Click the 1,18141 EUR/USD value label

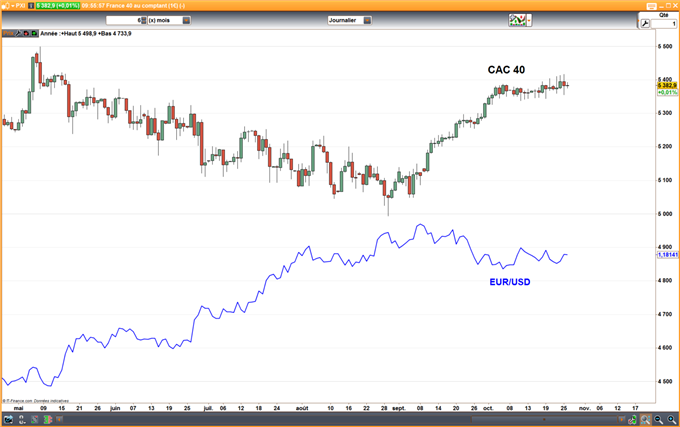667,255
